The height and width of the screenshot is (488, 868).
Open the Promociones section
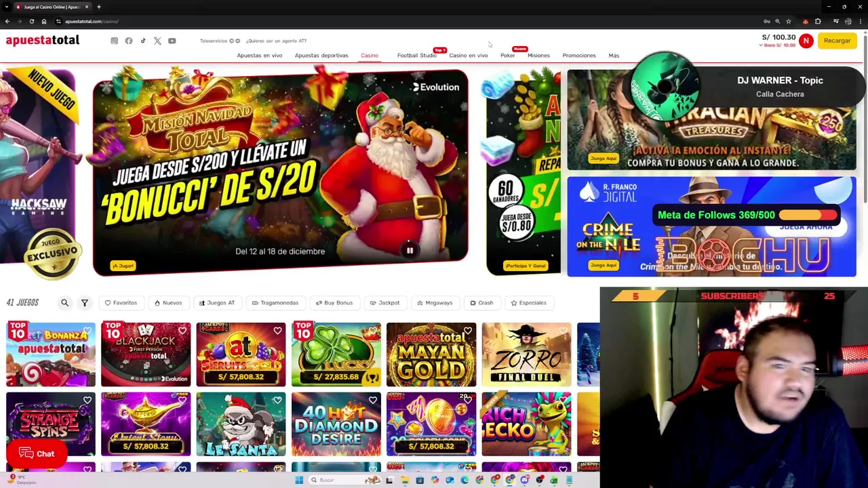(x=579, y=56)
